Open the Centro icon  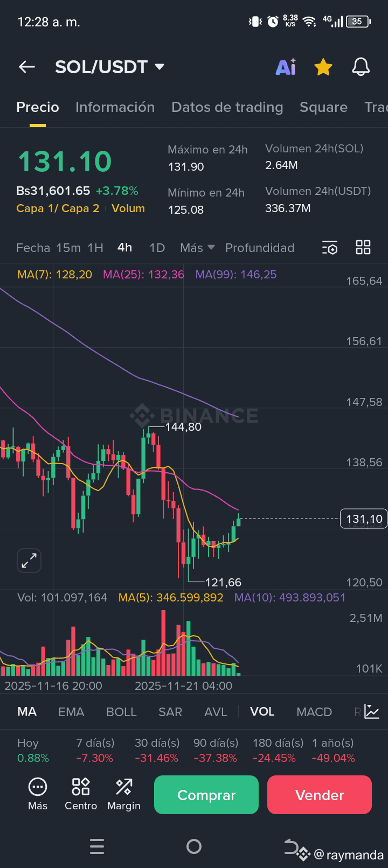pyautogui.click(x=81, y=794)
